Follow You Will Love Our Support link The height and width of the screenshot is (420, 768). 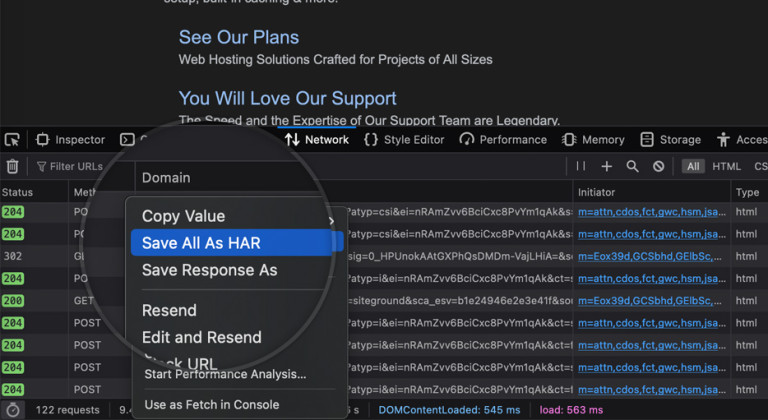pyautogui.click(x=288, y=99)
